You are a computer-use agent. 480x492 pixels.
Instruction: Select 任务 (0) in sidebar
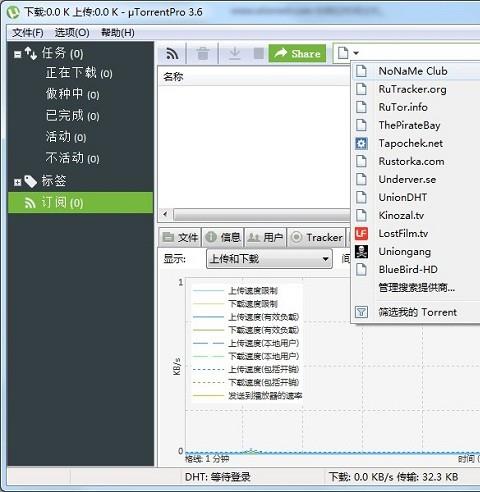coord(62,53)
